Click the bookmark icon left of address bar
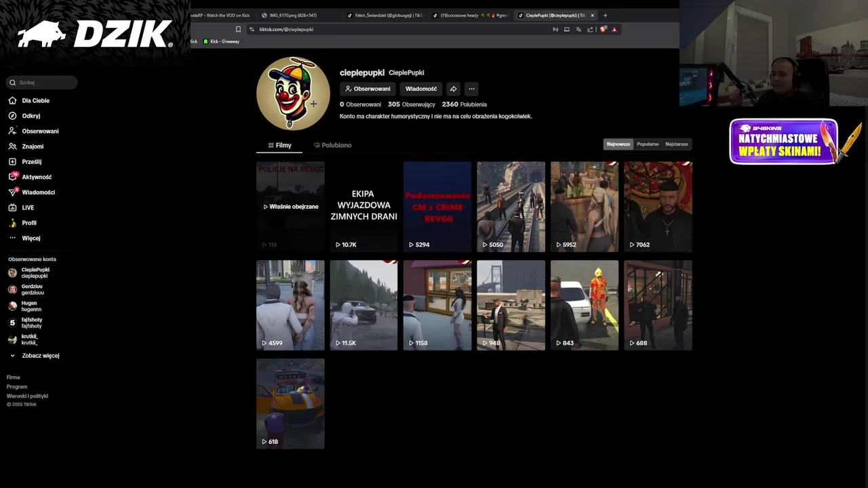This screenshot has height=488, width=868. click(238, 29)
